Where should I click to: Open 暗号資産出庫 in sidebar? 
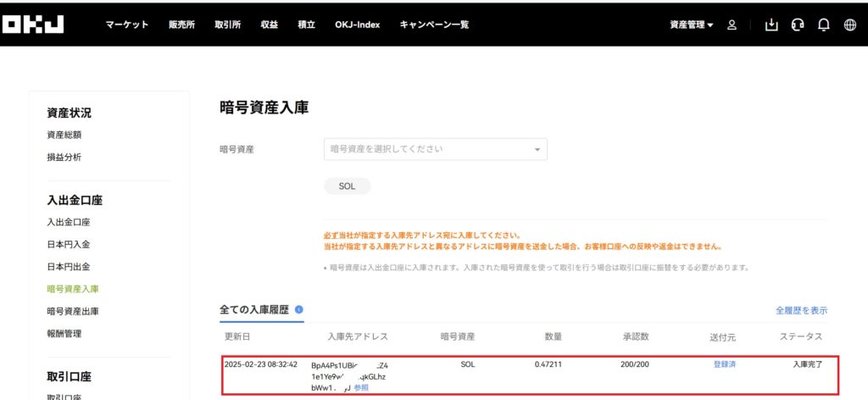tap(73, 312)
